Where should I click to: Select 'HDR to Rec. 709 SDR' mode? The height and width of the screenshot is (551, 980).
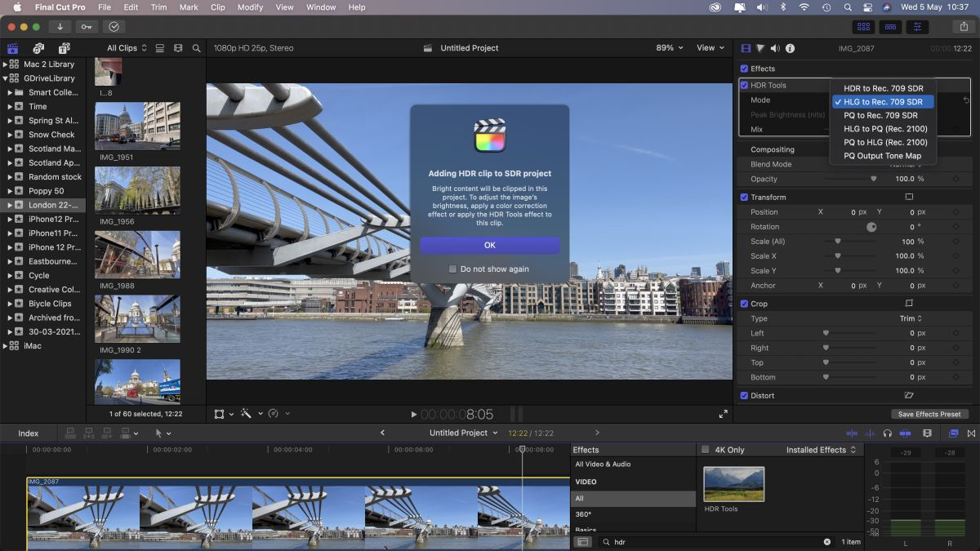(x=884, y=88)
